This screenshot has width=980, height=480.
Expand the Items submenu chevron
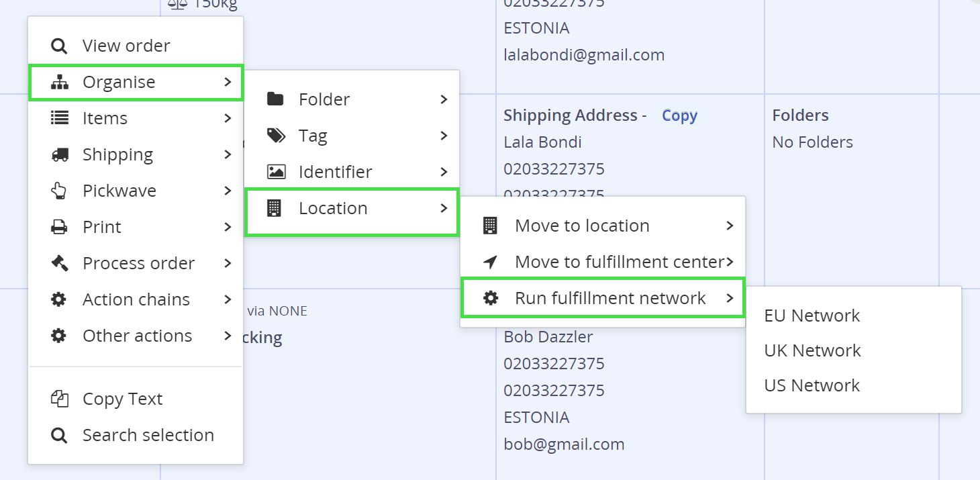tap(228, 118)
